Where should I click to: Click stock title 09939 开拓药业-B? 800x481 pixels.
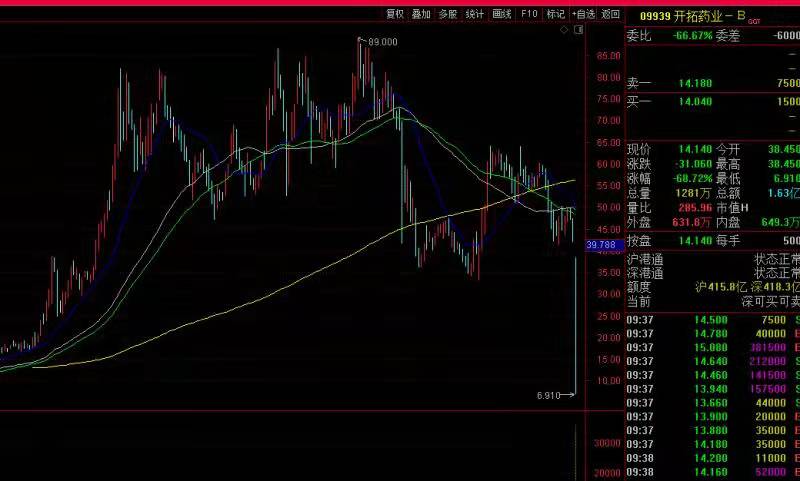point(693,16)
